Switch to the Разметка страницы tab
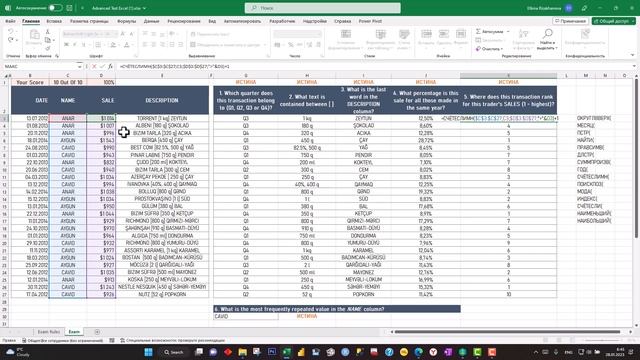640x360 pixels. [89, 21]
